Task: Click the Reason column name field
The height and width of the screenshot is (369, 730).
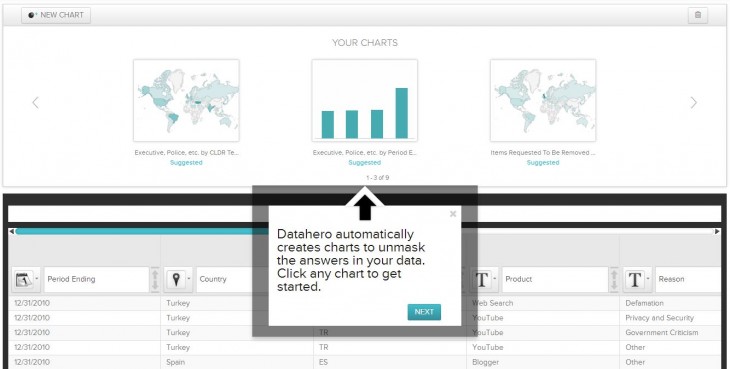Action: coord(688,279)
